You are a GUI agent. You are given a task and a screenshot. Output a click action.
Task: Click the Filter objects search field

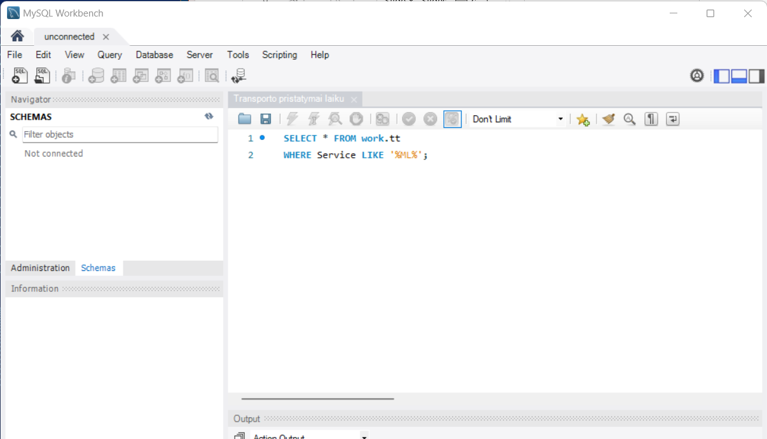(120, 134)
